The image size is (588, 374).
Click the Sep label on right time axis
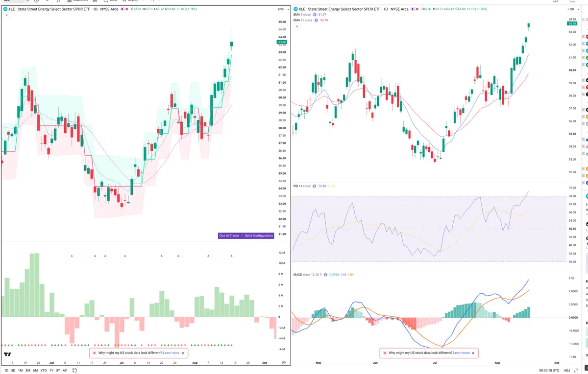[557, 363]
